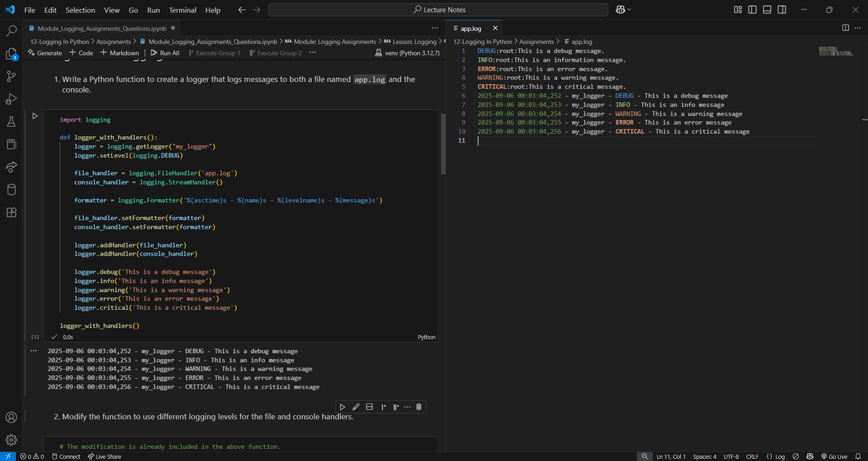Open the Search view in activity bar
This screenshot has width=868, height=461.
pyautogui.click(x=11, y=31)
